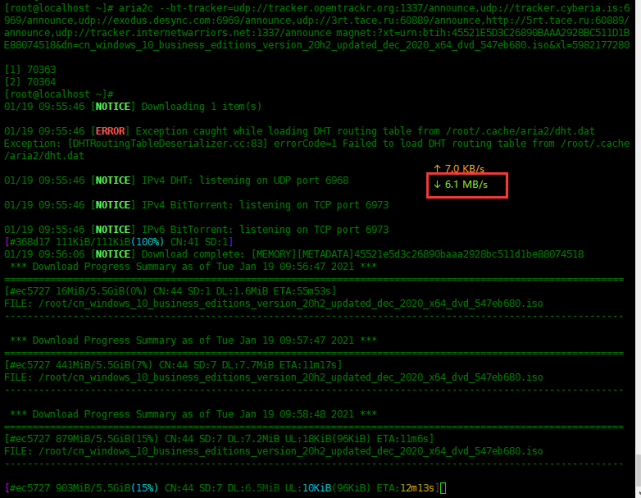Click summary header dated 09:58:48 2021

coord(193,414)
